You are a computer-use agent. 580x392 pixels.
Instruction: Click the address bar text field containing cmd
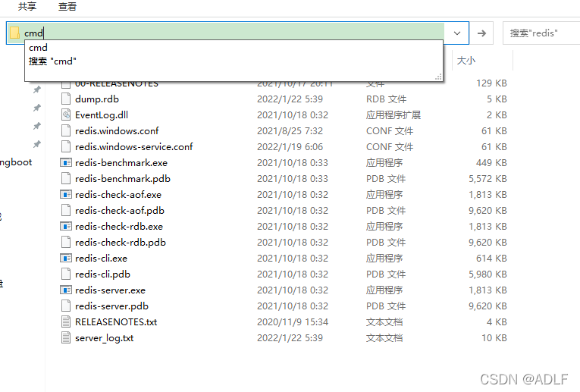(233, 33)
